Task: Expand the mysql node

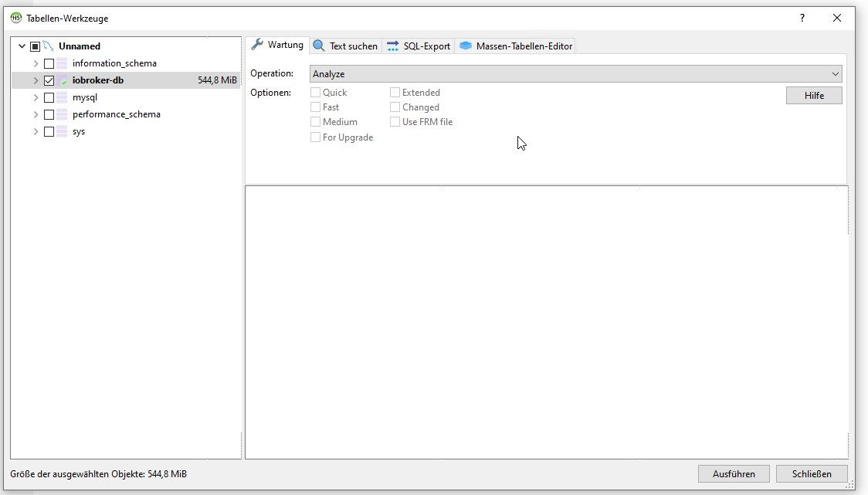Action: [36, 98]
